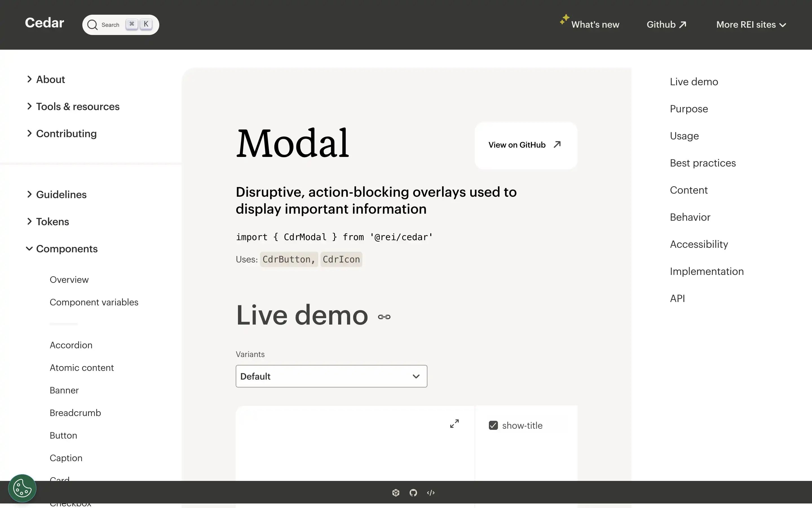Expand the About section chevron
812x508 pixels.
pos(30,79)
